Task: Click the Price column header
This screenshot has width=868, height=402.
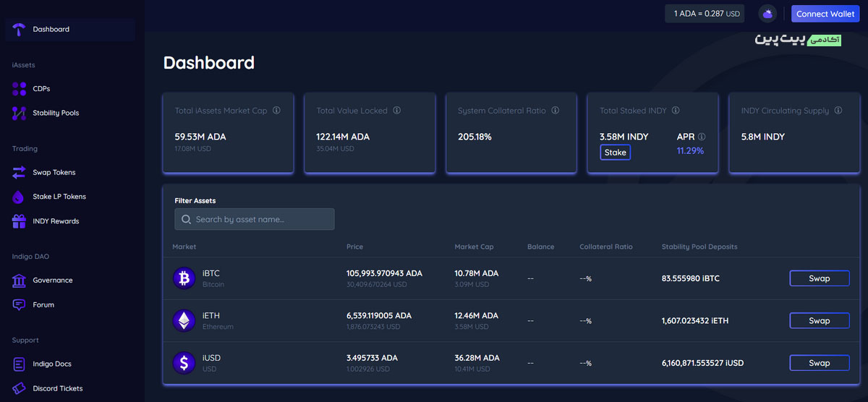Action: click(x=354, y=247)
